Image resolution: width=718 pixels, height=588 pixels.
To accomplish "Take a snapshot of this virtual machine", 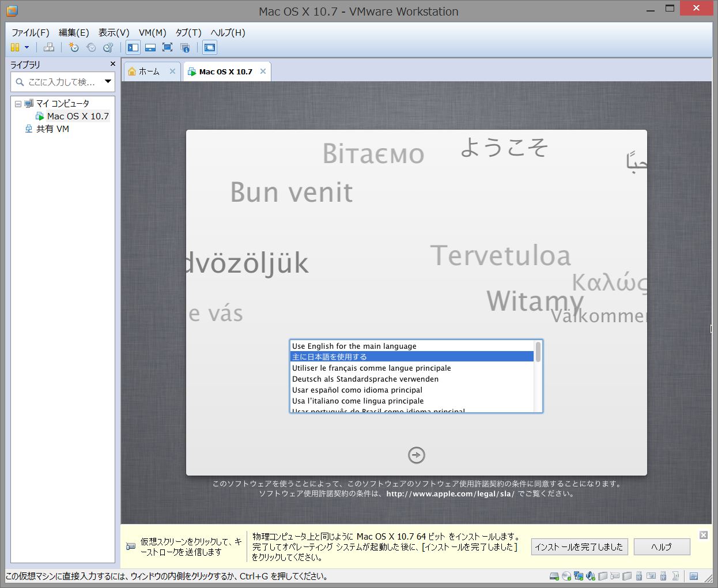I will point(73,48).
